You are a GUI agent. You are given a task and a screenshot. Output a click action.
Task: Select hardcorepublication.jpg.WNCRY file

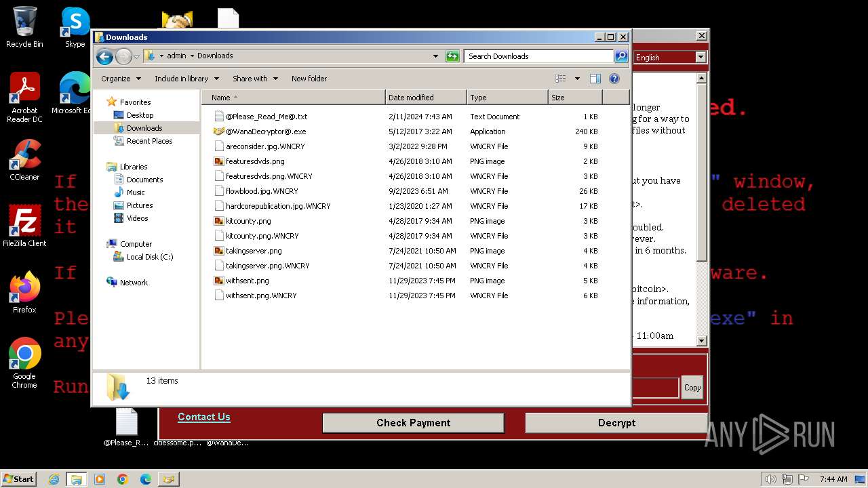[x=278, y=206]
